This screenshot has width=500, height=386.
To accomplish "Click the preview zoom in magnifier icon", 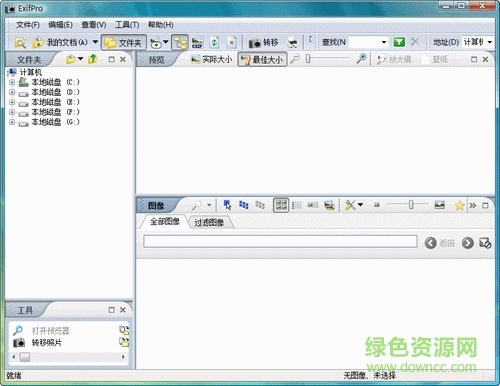I will click(x=361, y=59).
